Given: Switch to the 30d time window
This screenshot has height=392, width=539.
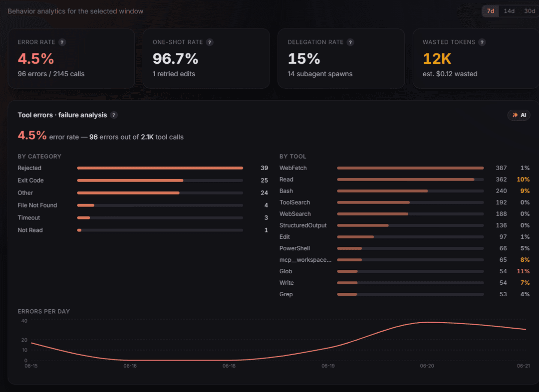Looking at the screenshot, I should tap(530, 11).
